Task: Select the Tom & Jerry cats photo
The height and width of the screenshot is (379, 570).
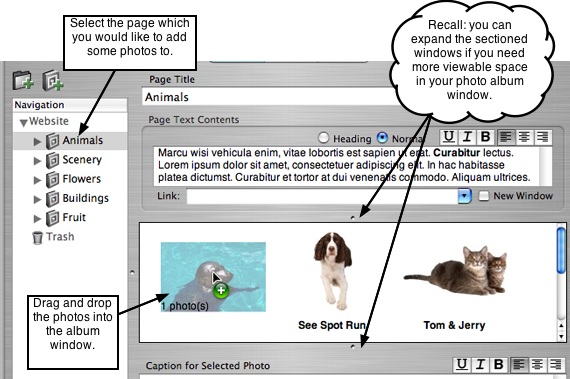Action: point(455,270)
